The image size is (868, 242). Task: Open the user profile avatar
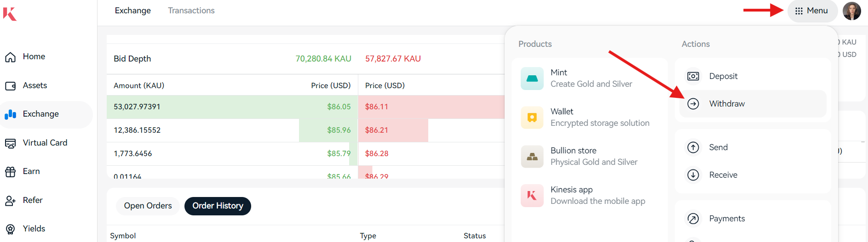(851, 11)
